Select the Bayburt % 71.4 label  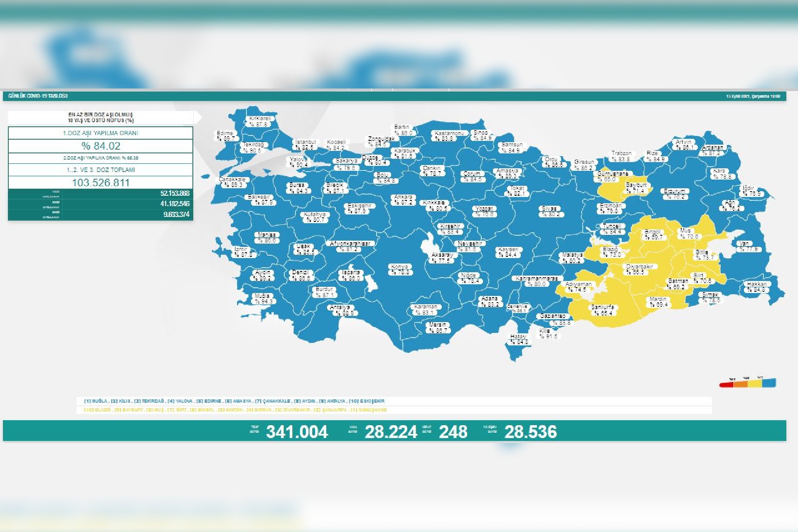pyautogui.click(x=636, y=188)
